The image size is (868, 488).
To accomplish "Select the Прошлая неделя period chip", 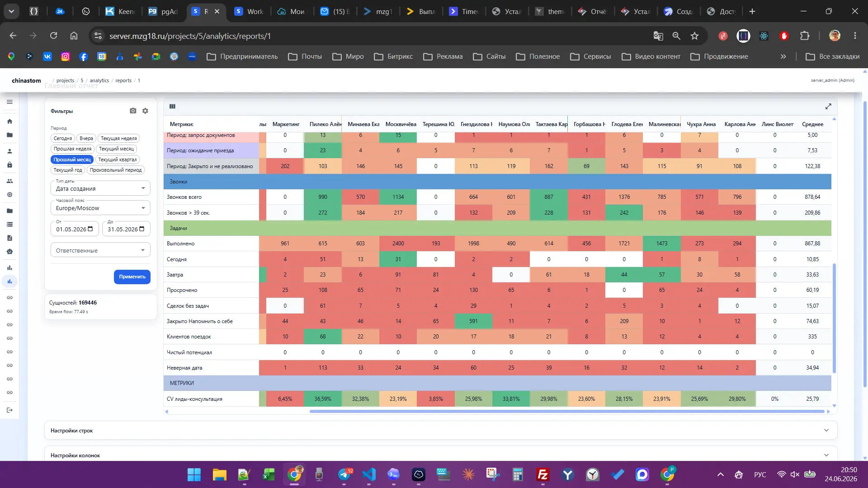I will coord(72,149).
